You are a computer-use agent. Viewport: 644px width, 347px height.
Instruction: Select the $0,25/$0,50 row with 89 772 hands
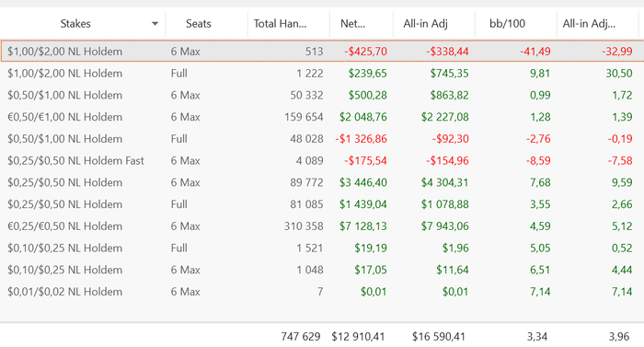pos(322,182)
